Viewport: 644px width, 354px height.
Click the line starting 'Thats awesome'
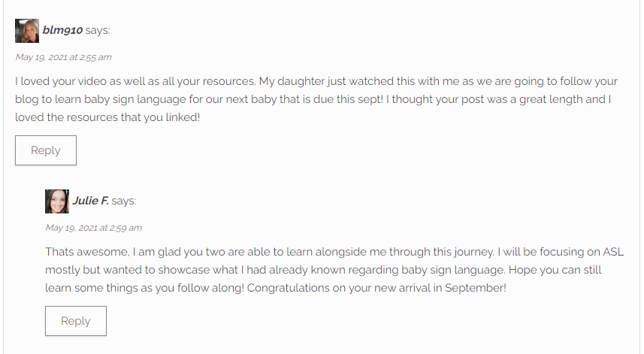click(334, 252)
